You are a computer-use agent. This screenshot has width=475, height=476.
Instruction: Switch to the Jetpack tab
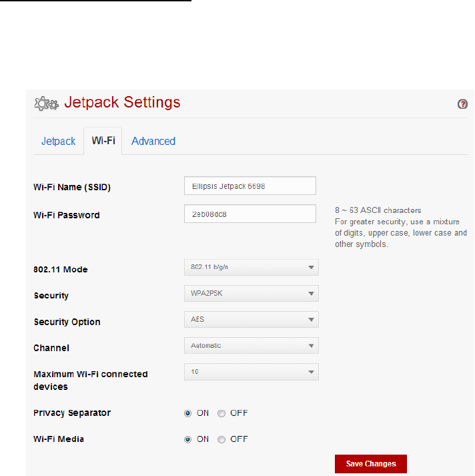tap(58, 141)
